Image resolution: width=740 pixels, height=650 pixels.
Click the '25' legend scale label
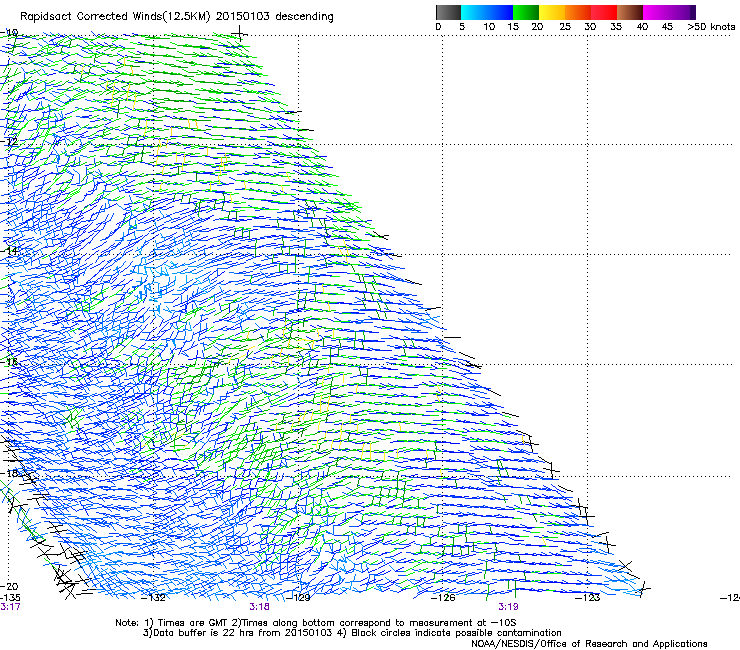565,26
